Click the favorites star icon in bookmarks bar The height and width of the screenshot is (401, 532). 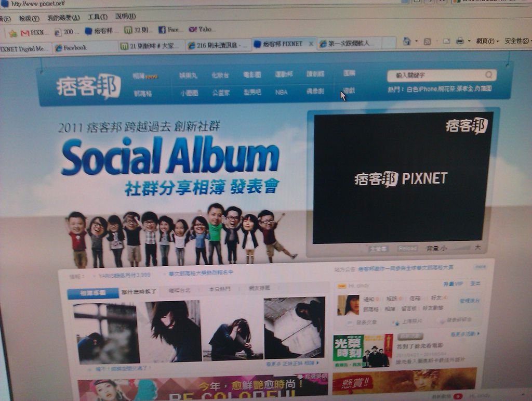13,33
